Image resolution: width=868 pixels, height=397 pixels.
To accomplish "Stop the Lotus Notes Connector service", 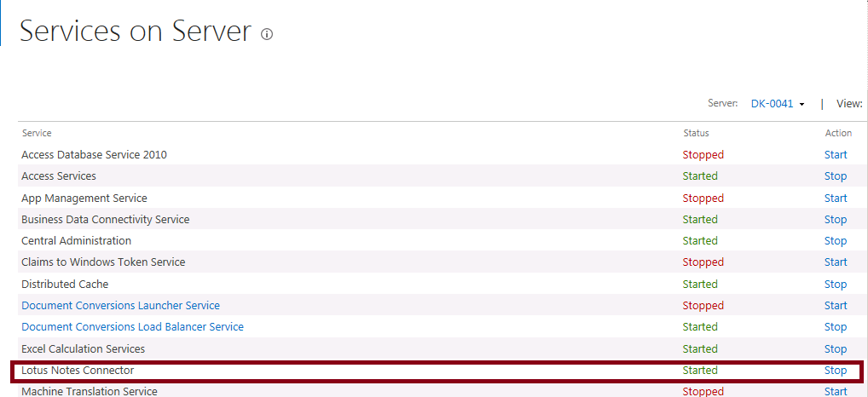I will tap(836, 371).
